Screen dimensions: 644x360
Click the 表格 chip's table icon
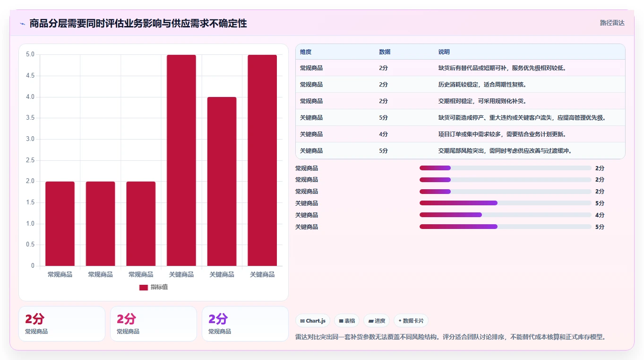pyautogui.click(x=341, y=321)
